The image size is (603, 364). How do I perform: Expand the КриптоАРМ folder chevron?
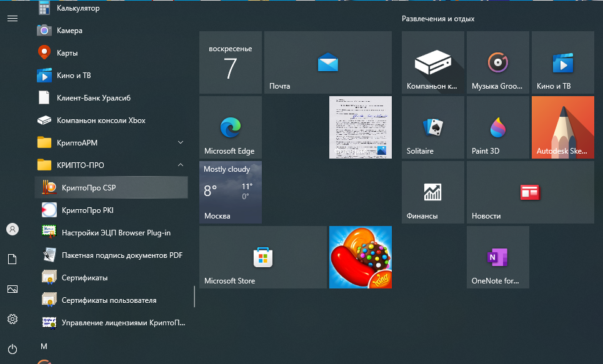(x=181, y=142)
